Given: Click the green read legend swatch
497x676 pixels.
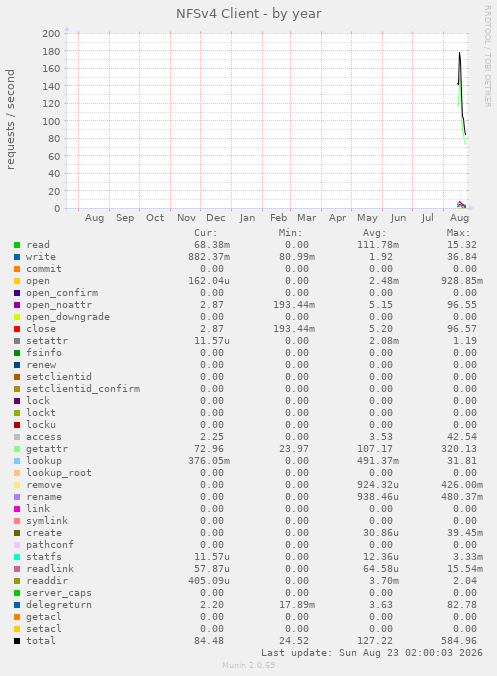Looking at the screenshot, I should [17, 245].
